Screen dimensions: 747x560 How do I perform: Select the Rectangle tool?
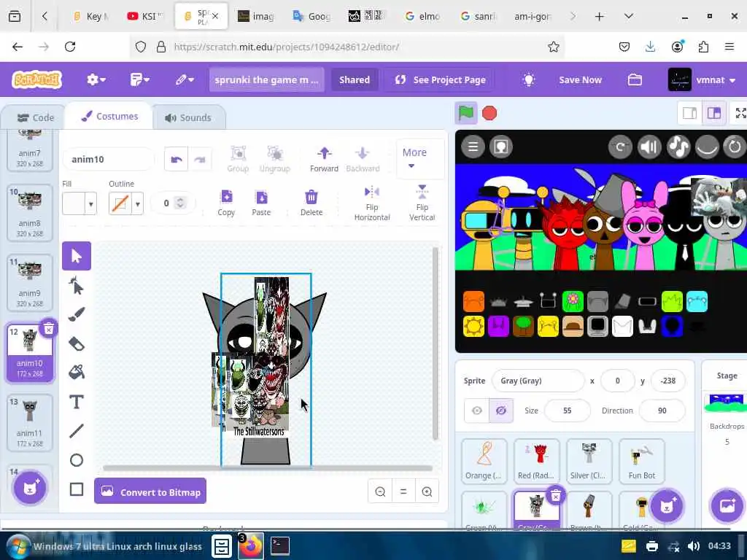point(76,489)
